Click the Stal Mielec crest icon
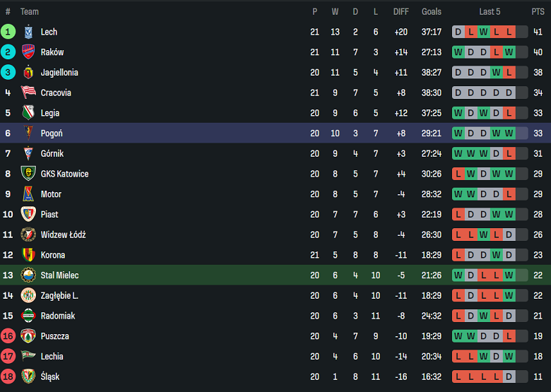 (x=28, y=275)
